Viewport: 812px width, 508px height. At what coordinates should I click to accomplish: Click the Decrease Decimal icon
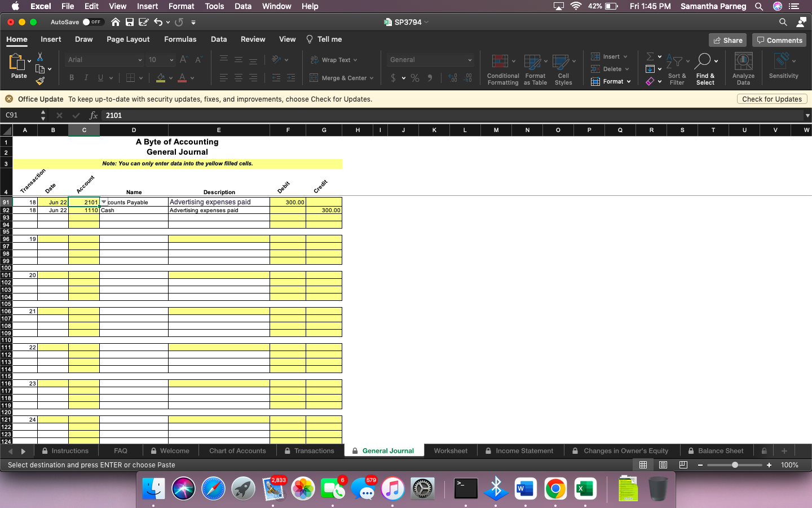467,78
